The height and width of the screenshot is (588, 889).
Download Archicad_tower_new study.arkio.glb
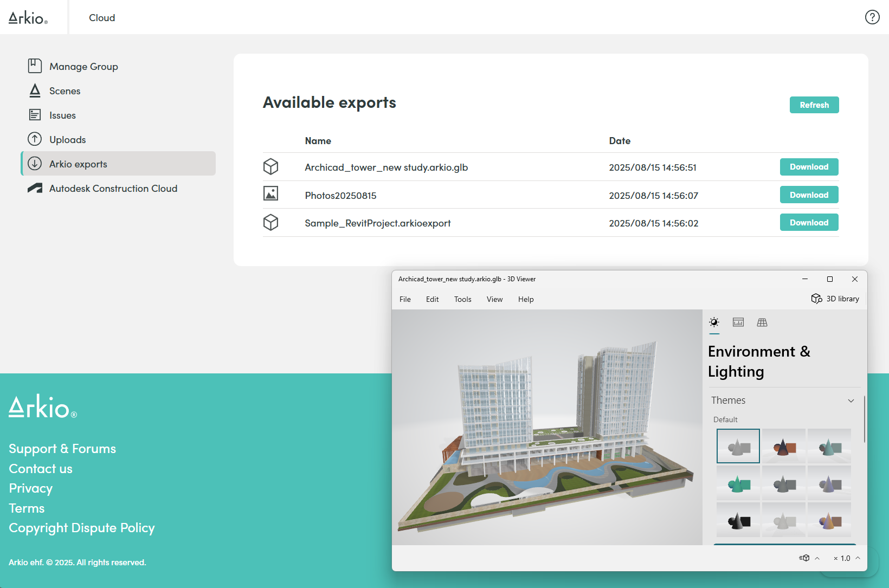[809, 167]
